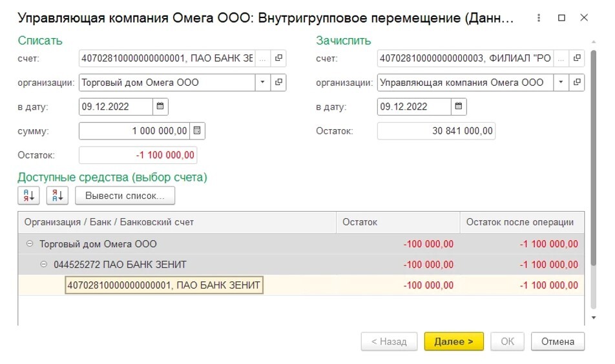Image resolution: width=615 pixels, height=364 pixels.
Task: Sort the list descending
Action: [x=57, y=195]
